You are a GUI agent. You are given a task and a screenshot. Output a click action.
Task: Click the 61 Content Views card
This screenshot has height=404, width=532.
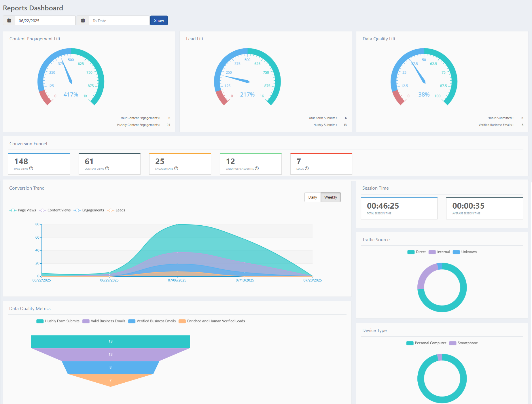[109, 164]
